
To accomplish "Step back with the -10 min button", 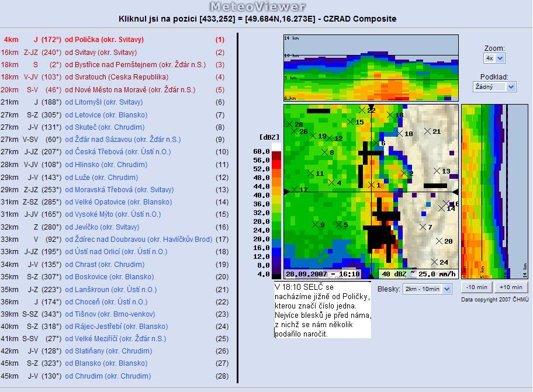I will click(476, 287).
